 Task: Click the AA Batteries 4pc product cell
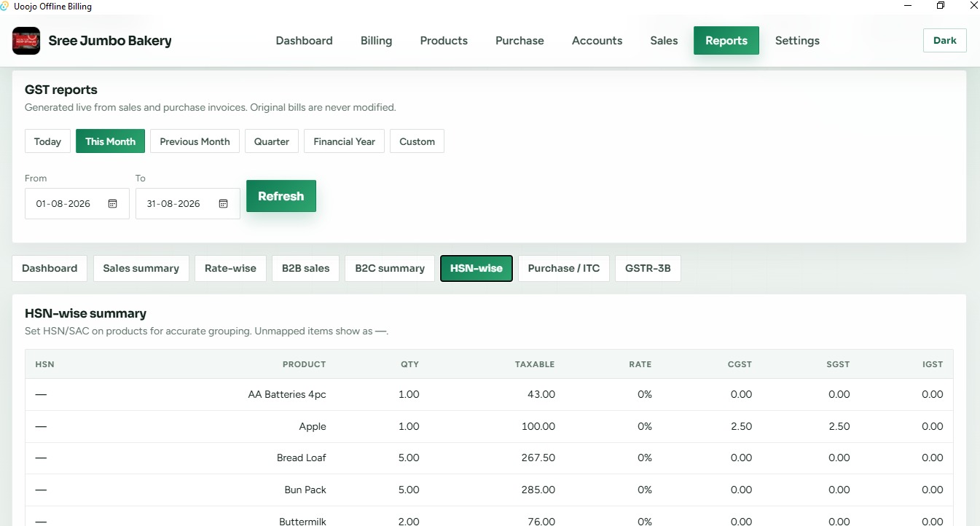click(287, 394)
